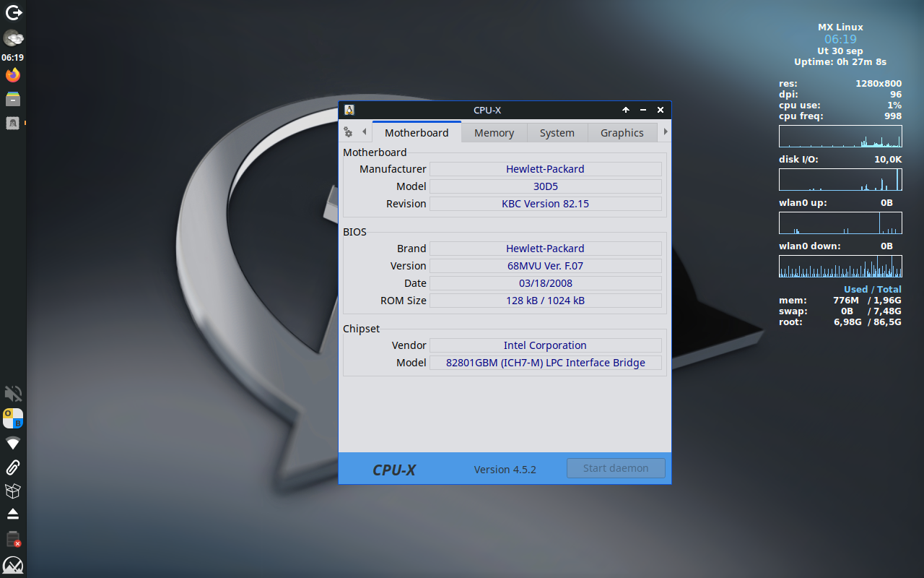
Task: Click the penguin icon in the CPU-X title bar
Action: pyautogui.click(x=349, y=110)
